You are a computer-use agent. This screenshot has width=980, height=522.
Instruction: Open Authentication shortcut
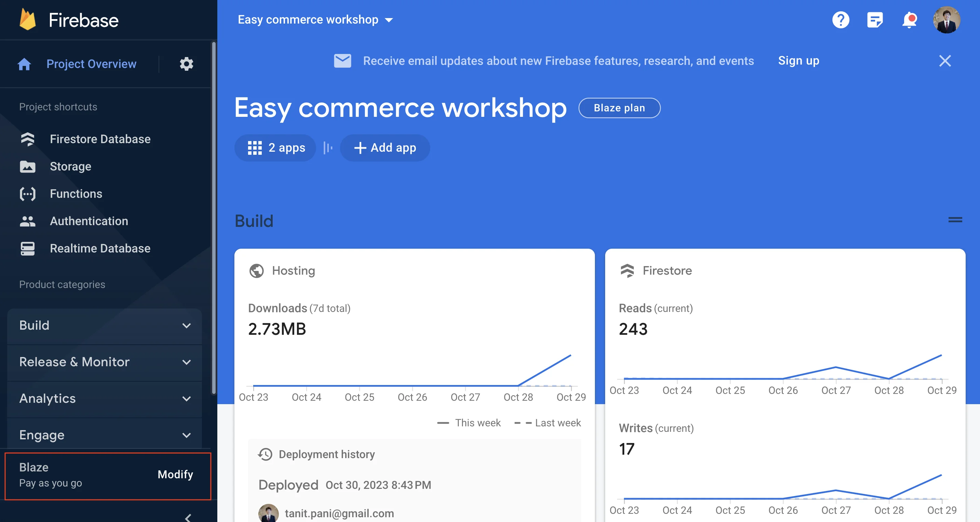tap(89, 221)
